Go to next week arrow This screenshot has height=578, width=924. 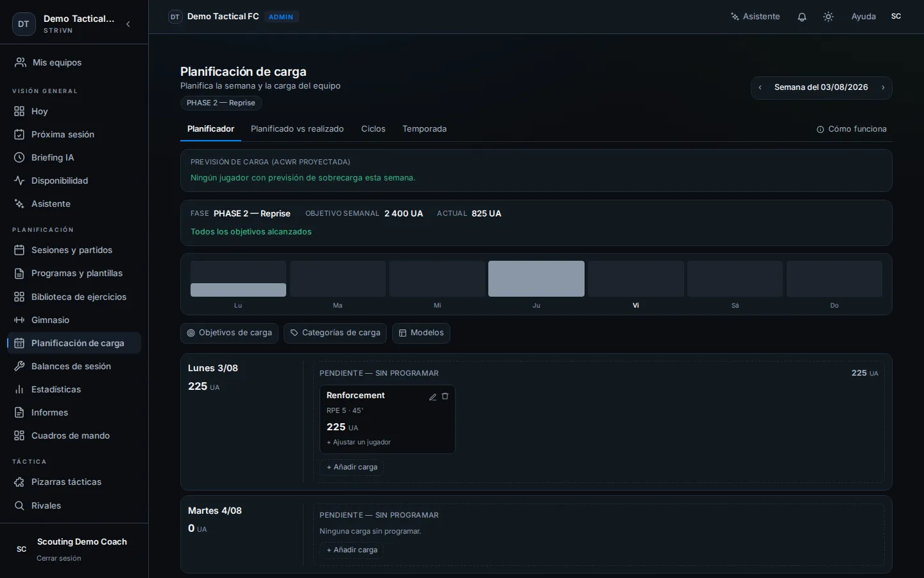(883, 87)
